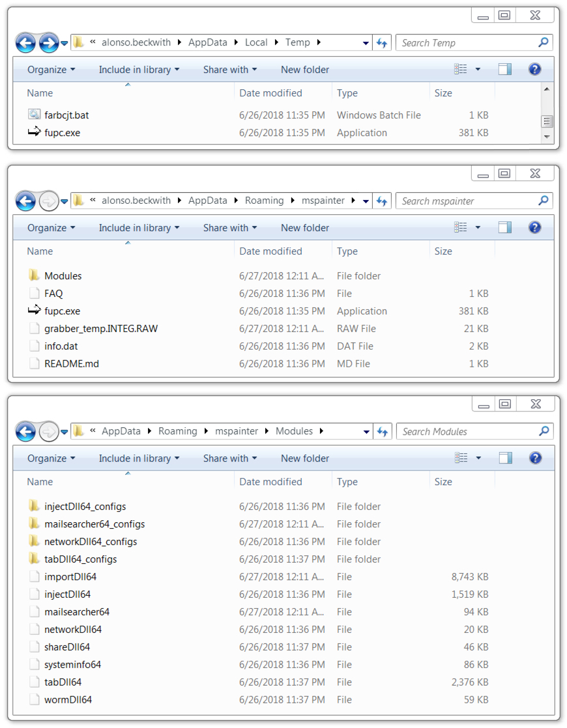Click New folder in Modules window
Screen dimensions: 567x728
click(305, 458)
